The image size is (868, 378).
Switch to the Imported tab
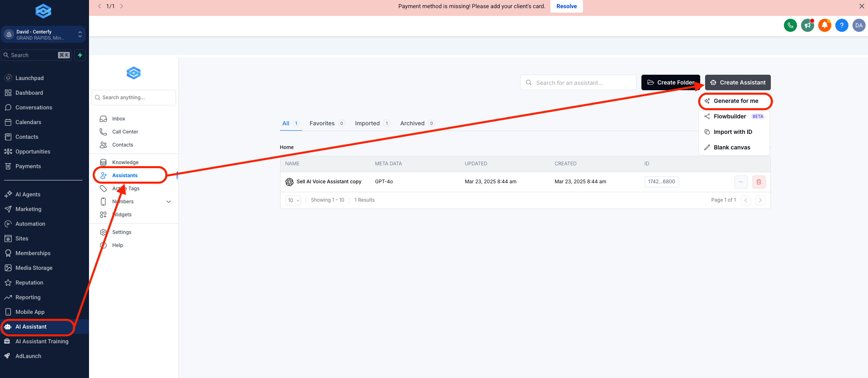coord(367,123)
